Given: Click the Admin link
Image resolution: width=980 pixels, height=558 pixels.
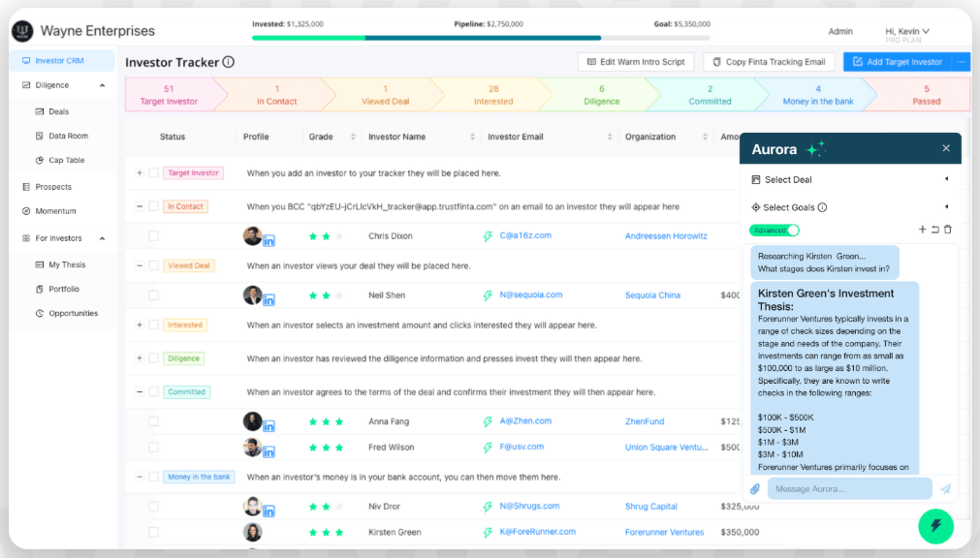Looking at the screenshot, I should (840, 31).
